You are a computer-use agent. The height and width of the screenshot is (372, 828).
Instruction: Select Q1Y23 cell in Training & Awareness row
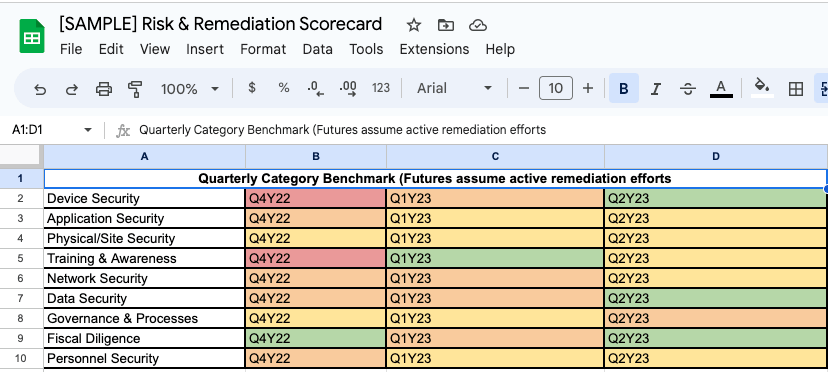click(x=495, y=258)
